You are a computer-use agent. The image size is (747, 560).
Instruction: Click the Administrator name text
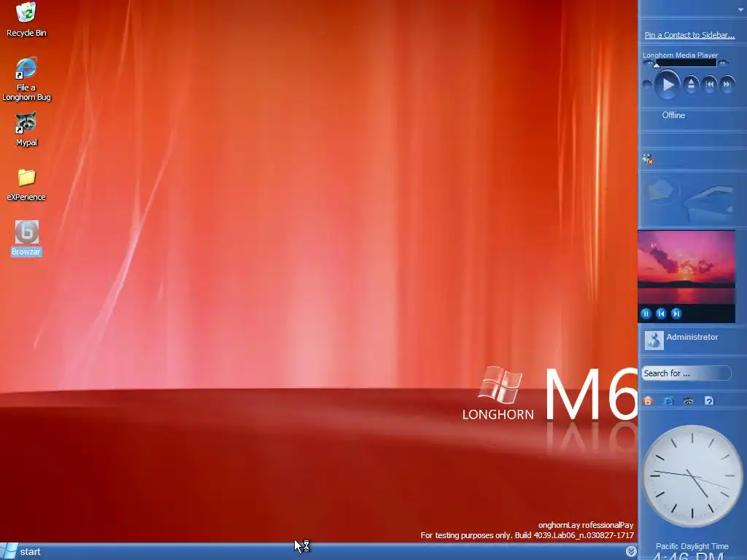[692, 337]
